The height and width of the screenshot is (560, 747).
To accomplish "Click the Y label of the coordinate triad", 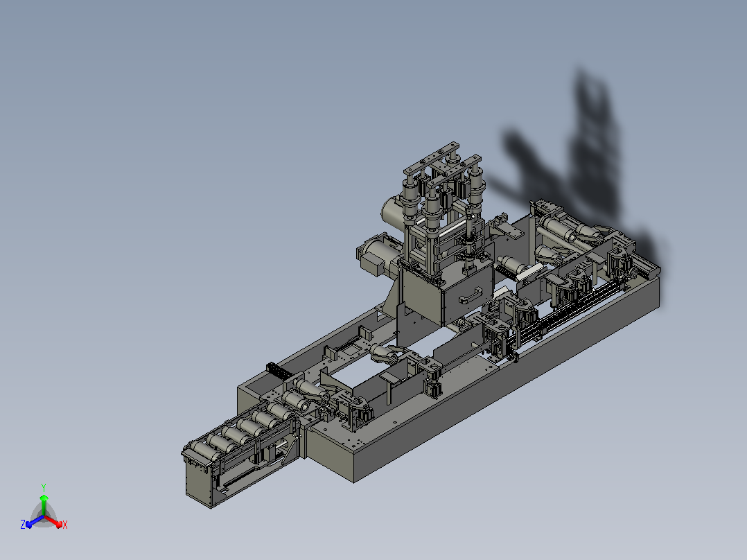I will click(44, 488).
